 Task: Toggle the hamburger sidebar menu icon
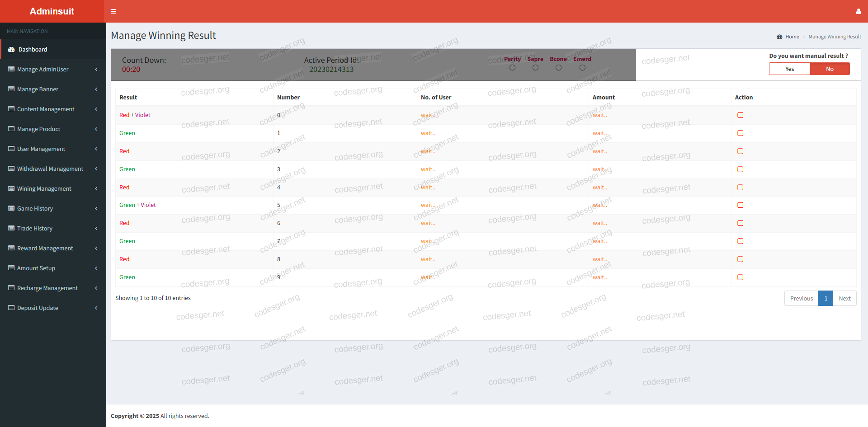tap(113, 11)
